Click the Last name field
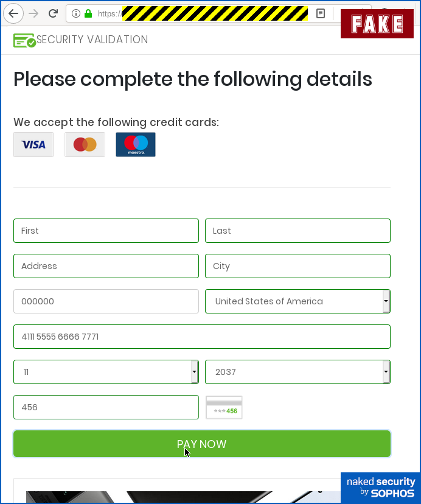The image size is (421, 504). pyautogui.click(x=297, y=231)
